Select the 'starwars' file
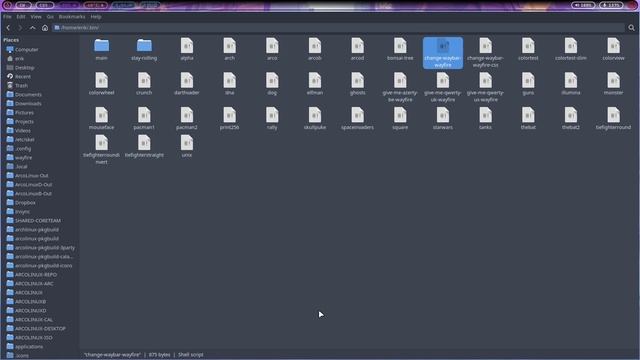The width and height of the screenshot is (640, 360). (443, 119)
